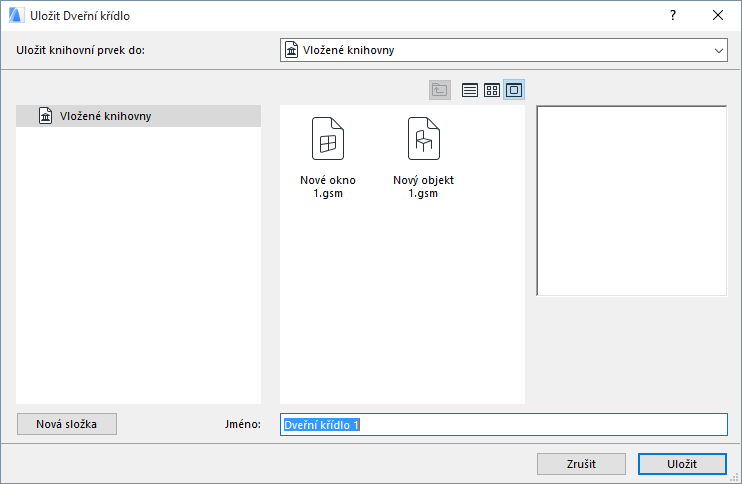The width and height of the screenshot is (742, 484).
Task: Select Vložené knihovny in the folder tree
Action: [138, 116]
